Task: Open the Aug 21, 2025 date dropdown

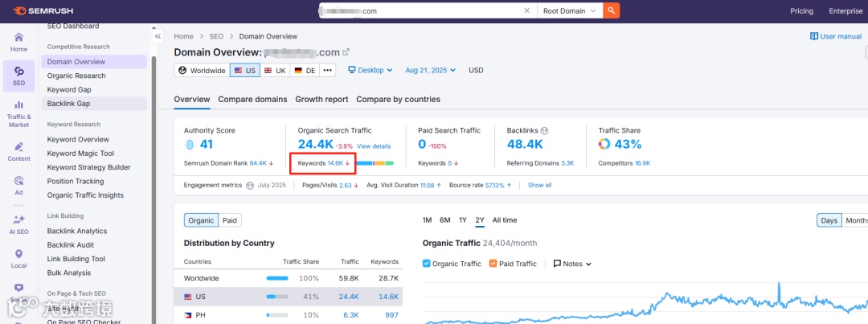Action: pyautogui.click(x=431, y=70)
